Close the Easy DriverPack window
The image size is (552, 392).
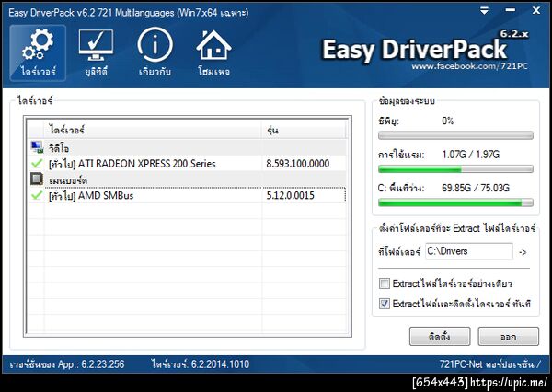pos(536,10)
